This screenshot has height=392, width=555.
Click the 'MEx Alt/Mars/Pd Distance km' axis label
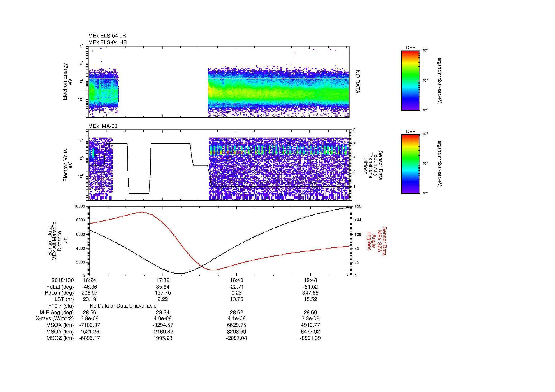[57, 241]
